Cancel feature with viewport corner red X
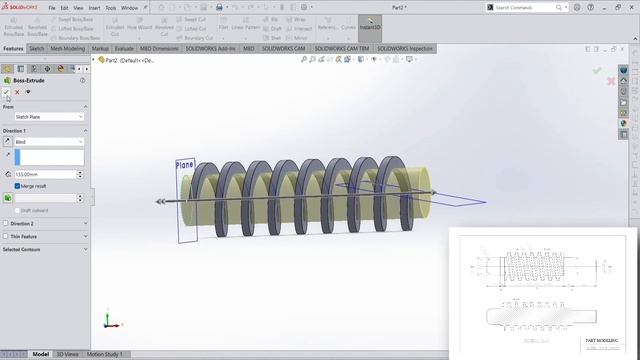This screenshot has width=640, height=360. pos(611,81)
